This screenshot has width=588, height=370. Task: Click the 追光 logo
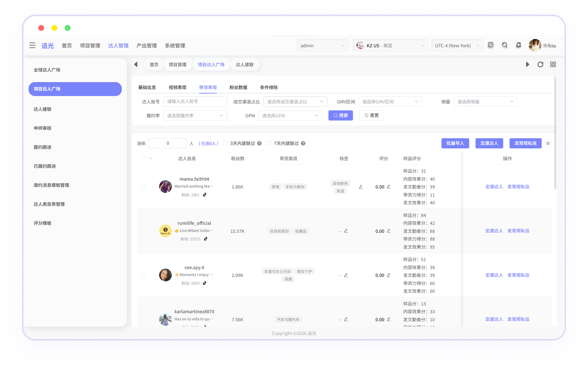[x=48, y=46]
